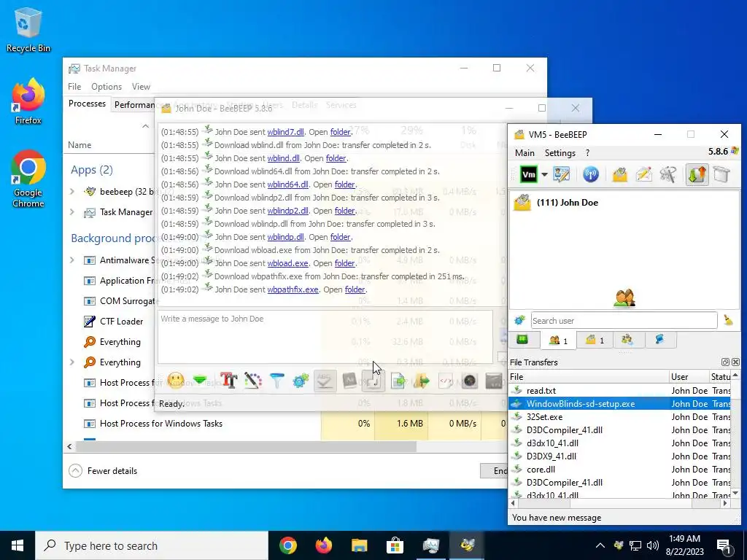Toggle the ABC spell checking button
Image resolution: width=747 pixels, height=560 pixels.
pos(325,381)
